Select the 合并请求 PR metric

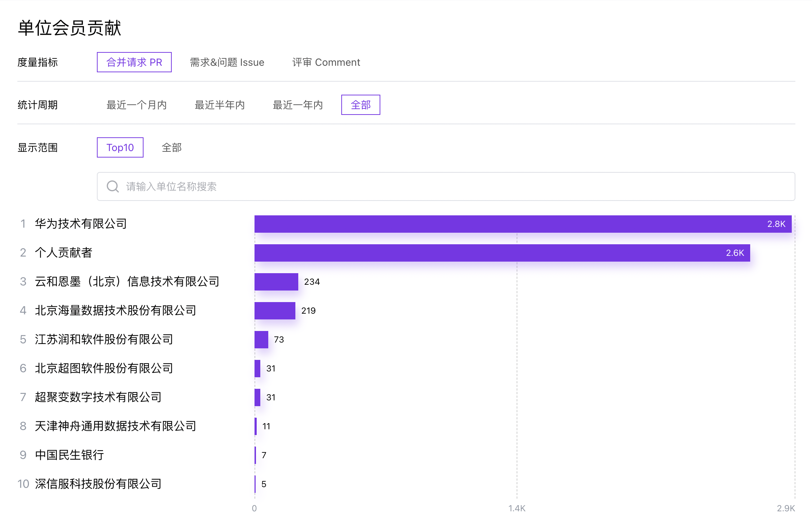pyautogui.click(x=134, y=62)
